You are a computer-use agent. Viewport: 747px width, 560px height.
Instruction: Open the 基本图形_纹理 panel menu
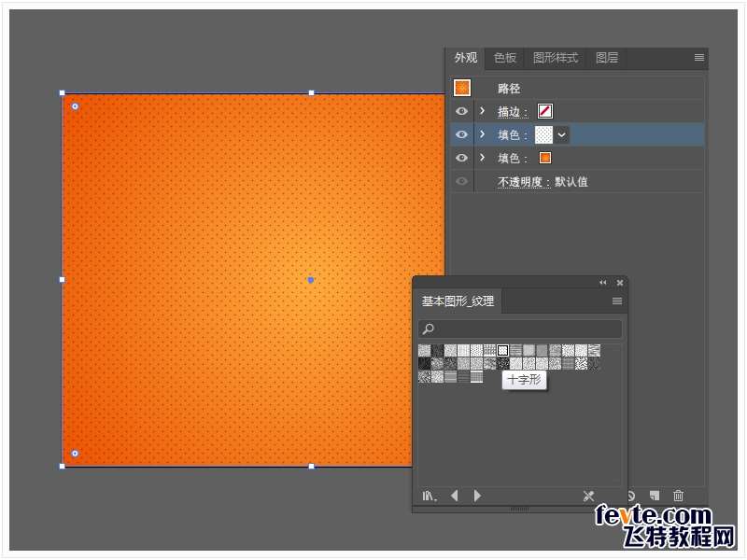[x=616, y=301]
